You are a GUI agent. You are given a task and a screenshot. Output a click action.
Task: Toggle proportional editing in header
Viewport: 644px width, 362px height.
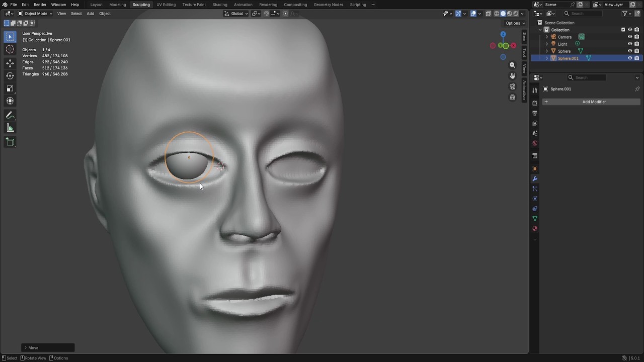click(285, 14)
